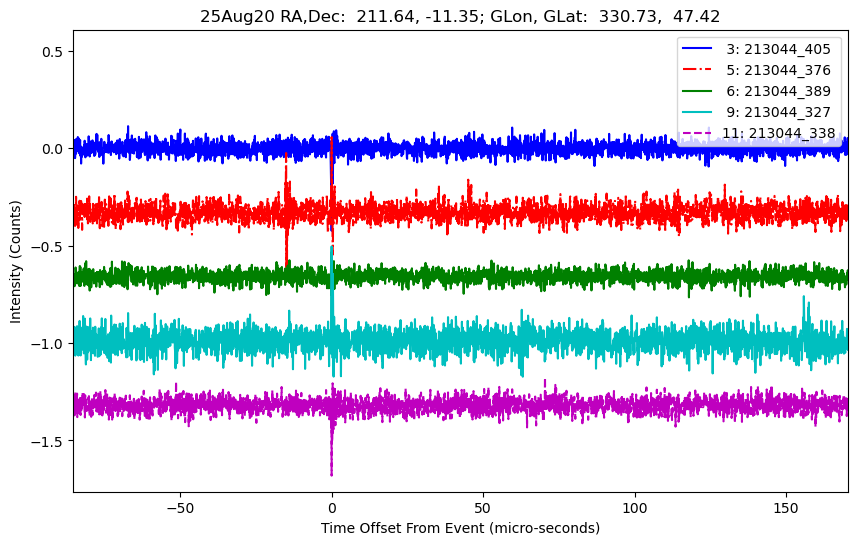
Task: Click the x-axis tick label 0
Action: click(332, 508)
